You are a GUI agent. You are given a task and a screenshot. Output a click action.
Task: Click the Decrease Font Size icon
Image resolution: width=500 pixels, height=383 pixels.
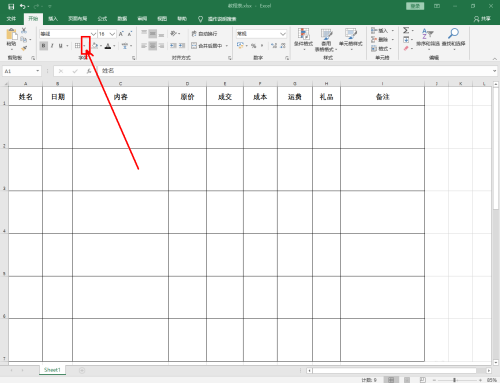(x=130, y=34)
